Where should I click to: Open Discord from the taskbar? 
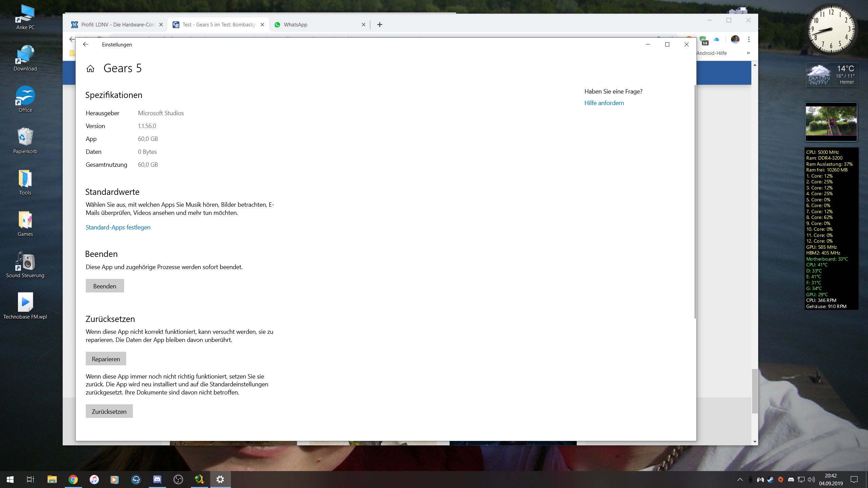click(157, 480)
